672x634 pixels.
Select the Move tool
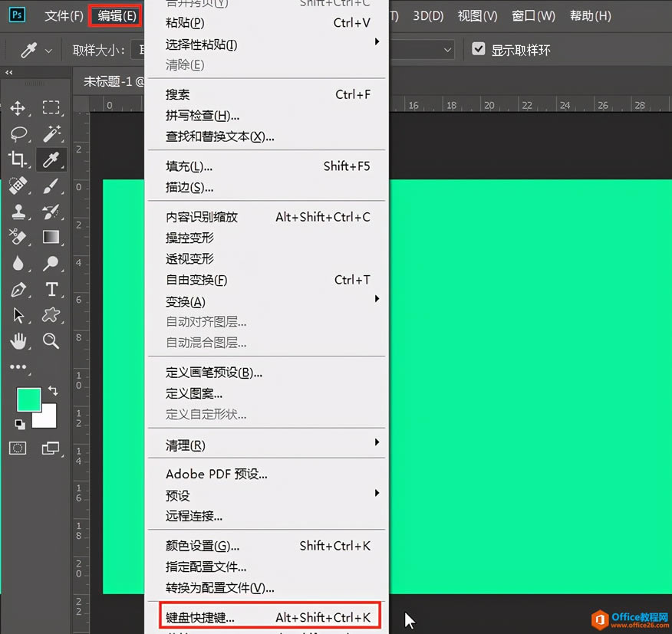coord(18,108)
